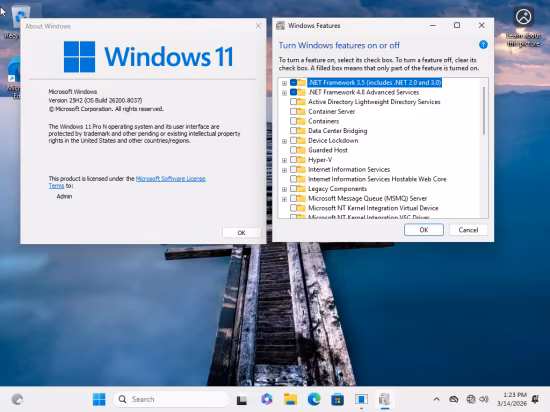The height and width of the screenshot is (412, 550).
Task: Open the widgets button on taskbar
Action: [17, 399]
